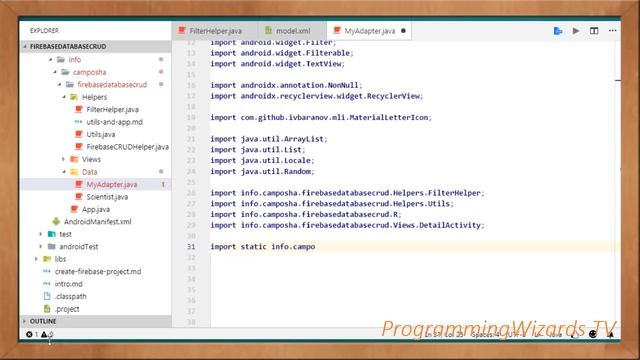Click the file icon beside .project

(47, 309)
